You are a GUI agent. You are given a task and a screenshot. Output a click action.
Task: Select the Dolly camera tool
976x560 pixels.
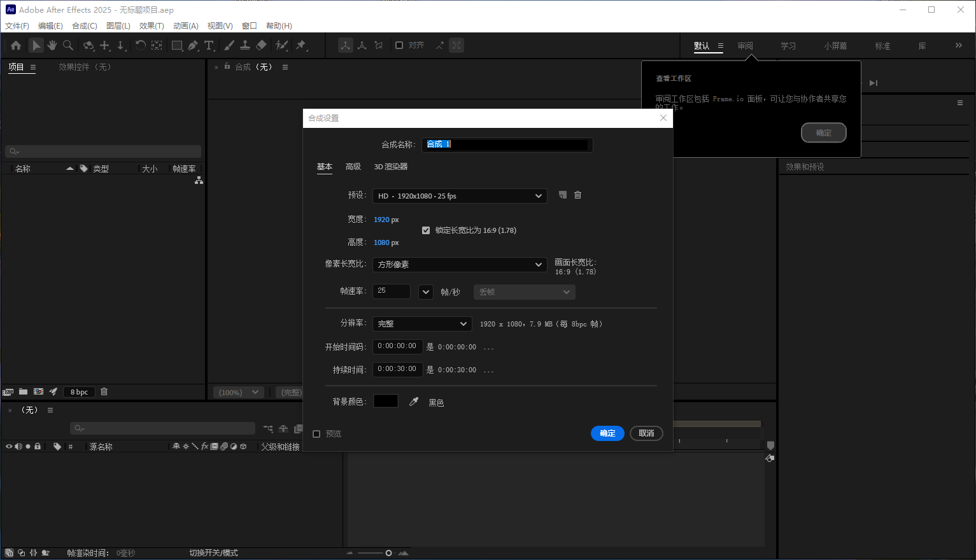tap(121, 45)
